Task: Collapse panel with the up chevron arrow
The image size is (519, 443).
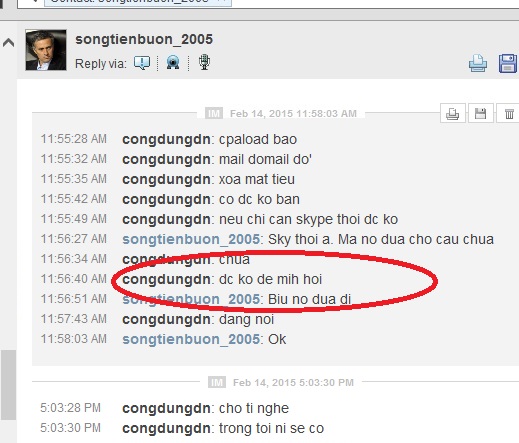Action: pos(8,43)
